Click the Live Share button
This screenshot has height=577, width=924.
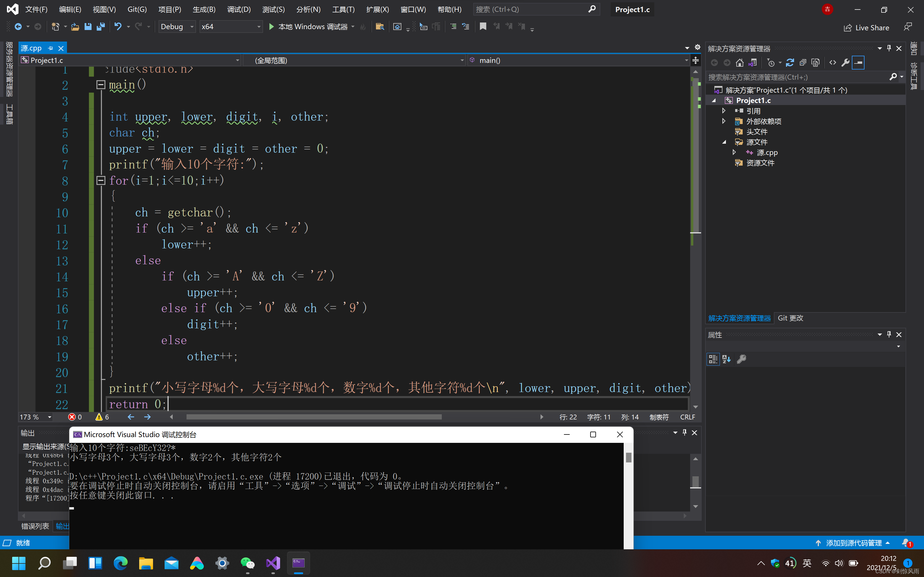pyautogui.click(x=866, y=27)
